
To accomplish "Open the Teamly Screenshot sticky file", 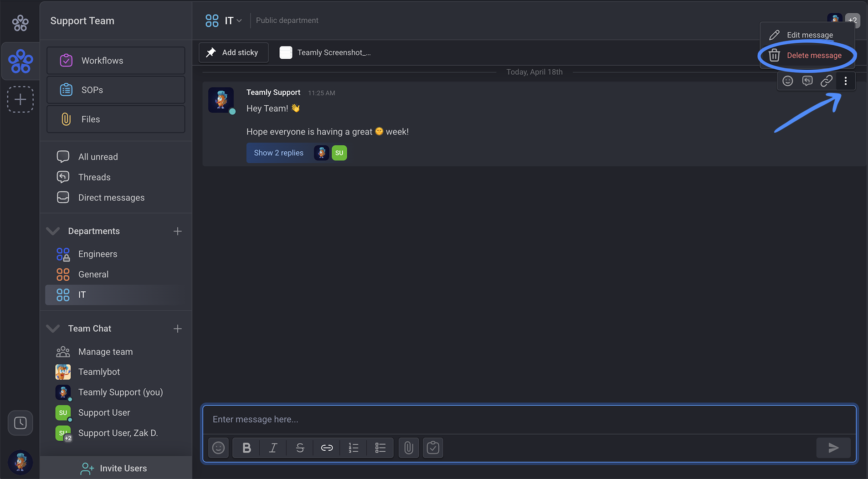I will pyautogui.click(x=325, y=52).
